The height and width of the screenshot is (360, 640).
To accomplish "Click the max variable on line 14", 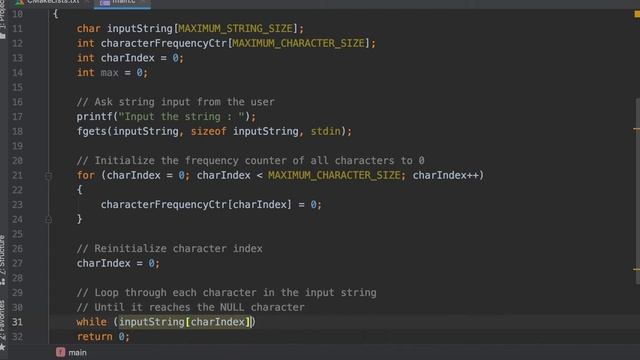I will [x=109, y=73].
